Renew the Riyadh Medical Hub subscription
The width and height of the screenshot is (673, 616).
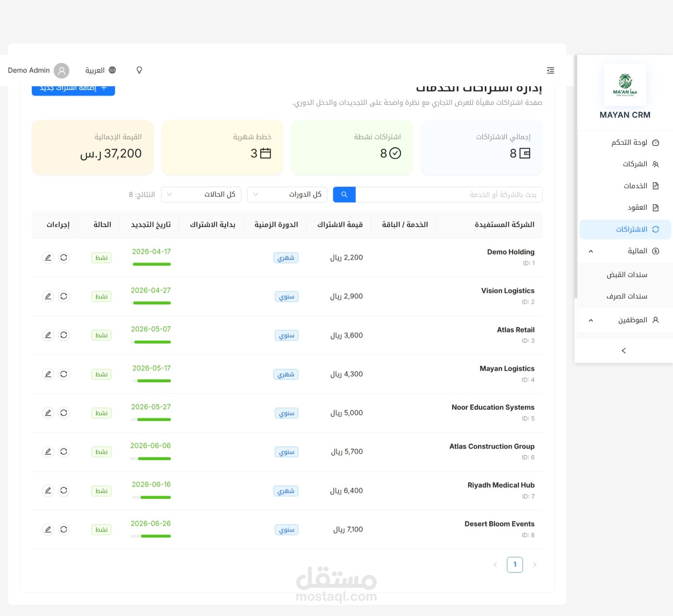(64, 491)
